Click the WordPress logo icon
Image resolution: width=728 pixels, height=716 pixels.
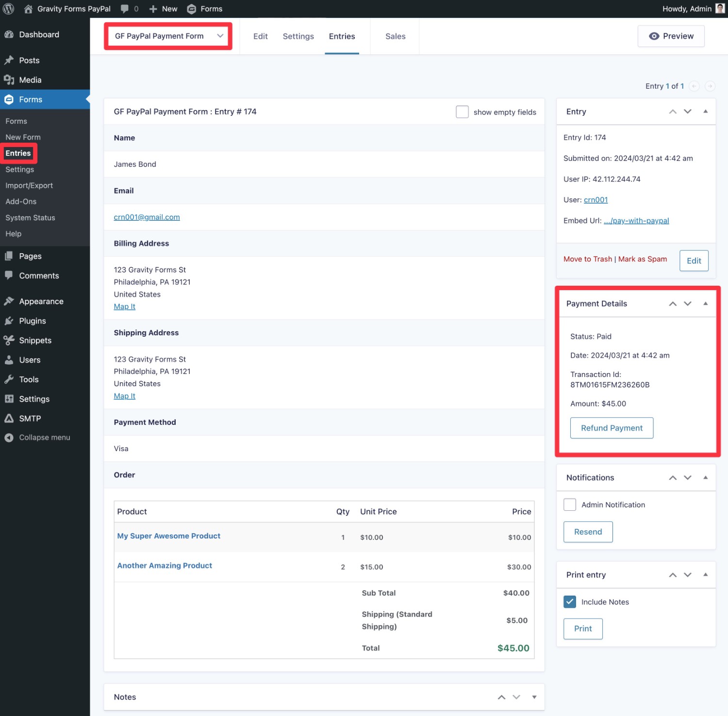[x=9, y=9]
